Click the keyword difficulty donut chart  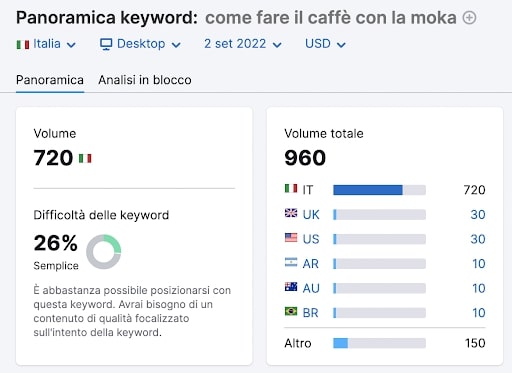(104, 252)
